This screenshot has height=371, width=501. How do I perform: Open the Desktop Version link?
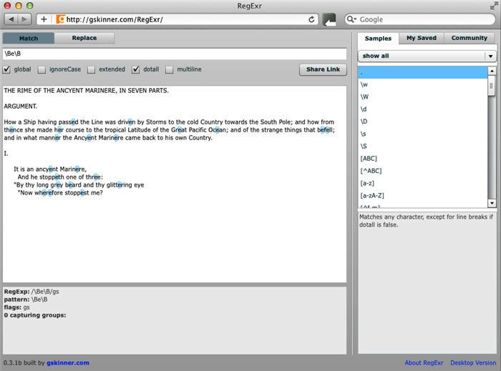tap(473, 363)
